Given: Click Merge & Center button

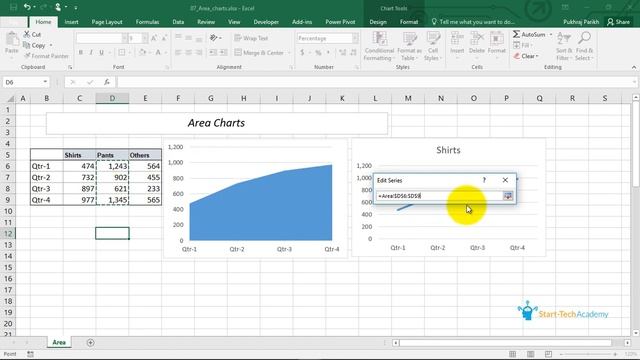Looking at the screenshot, I should tap(259, 53).
